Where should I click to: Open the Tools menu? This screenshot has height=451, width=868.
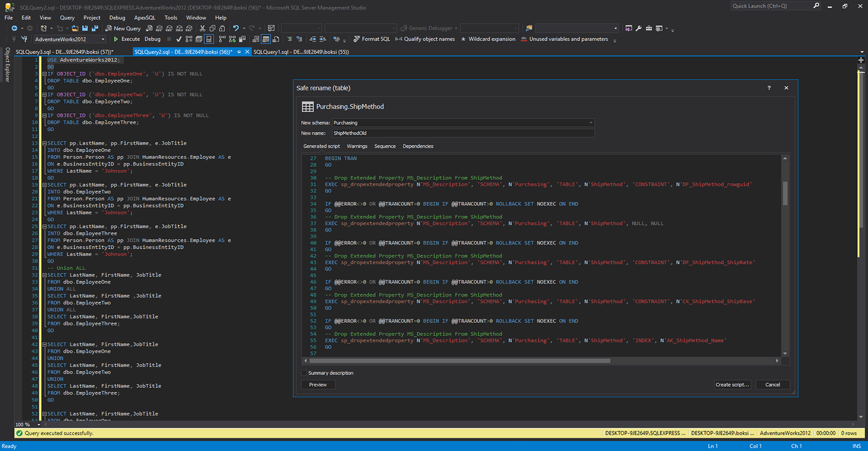point(170,17)
